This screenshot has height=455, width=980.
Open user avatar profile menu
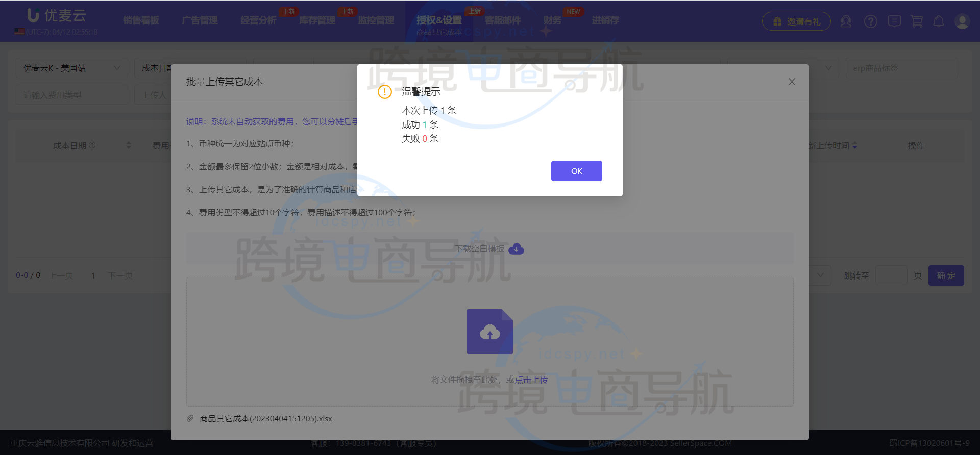click(962, 21)
